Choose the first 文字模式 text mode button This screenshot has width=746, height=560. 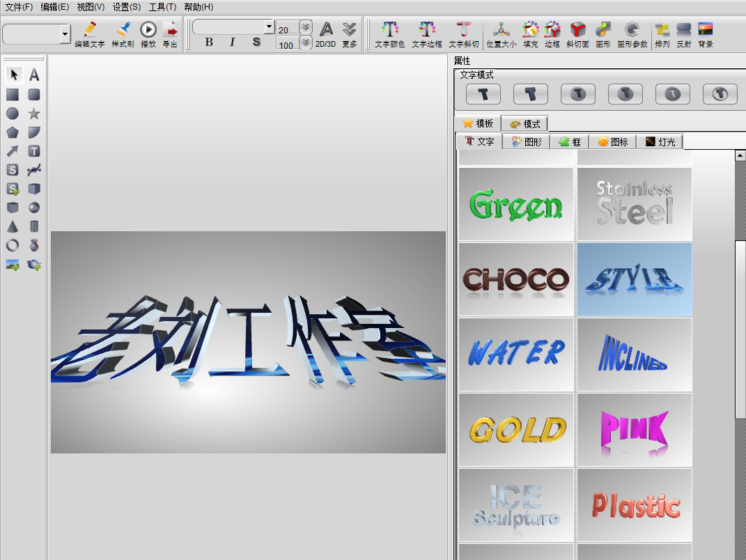point(483,93)
